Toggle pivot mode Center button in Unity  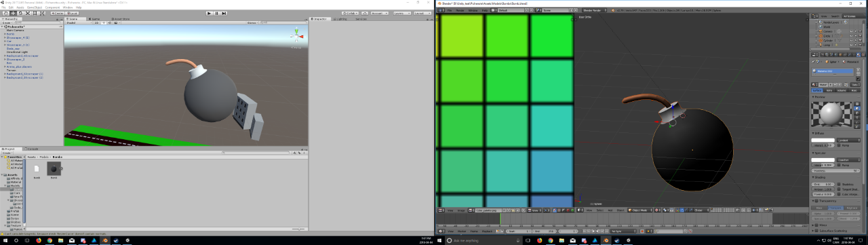coord(57,13)
